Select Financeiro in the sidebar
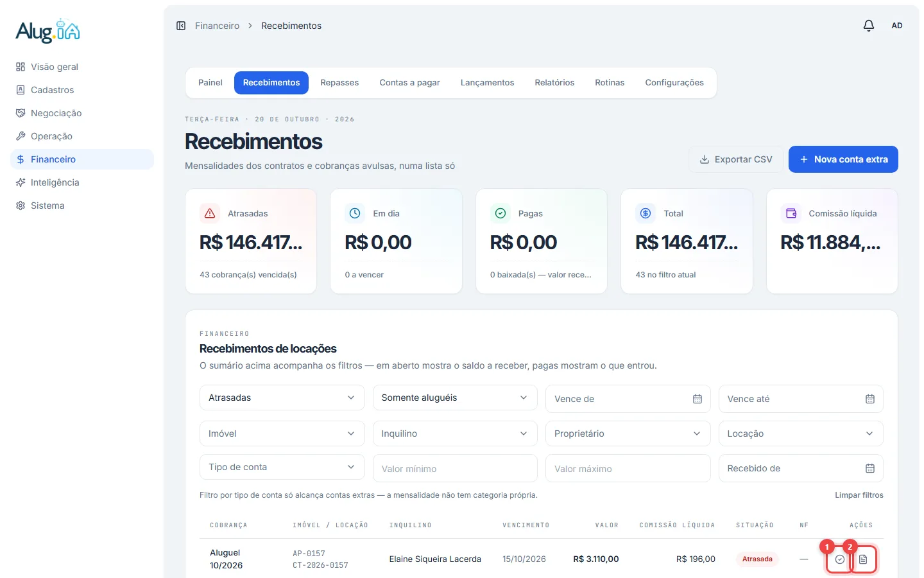 click(82, 159)
